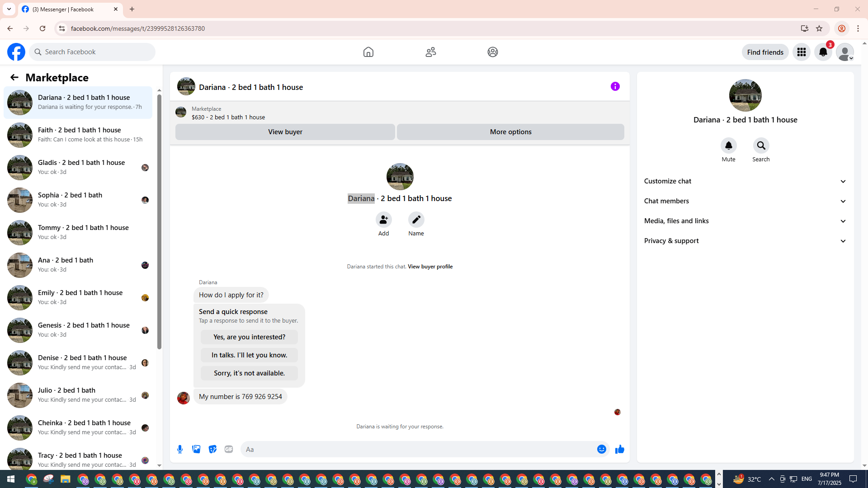Open Faith's conversation about the house

coord(78,135)
